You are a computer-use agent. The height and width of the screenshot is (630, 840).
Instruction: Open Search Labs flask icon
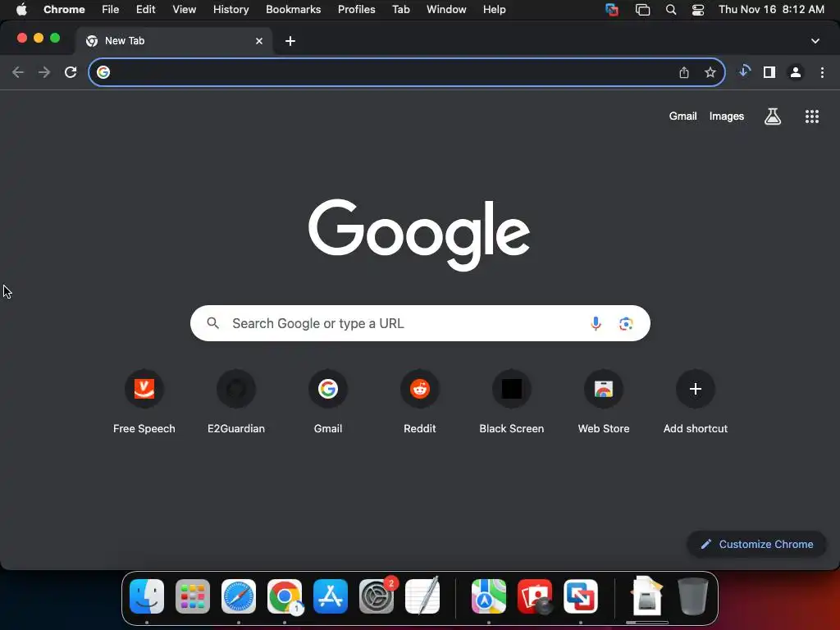[773, 116]
